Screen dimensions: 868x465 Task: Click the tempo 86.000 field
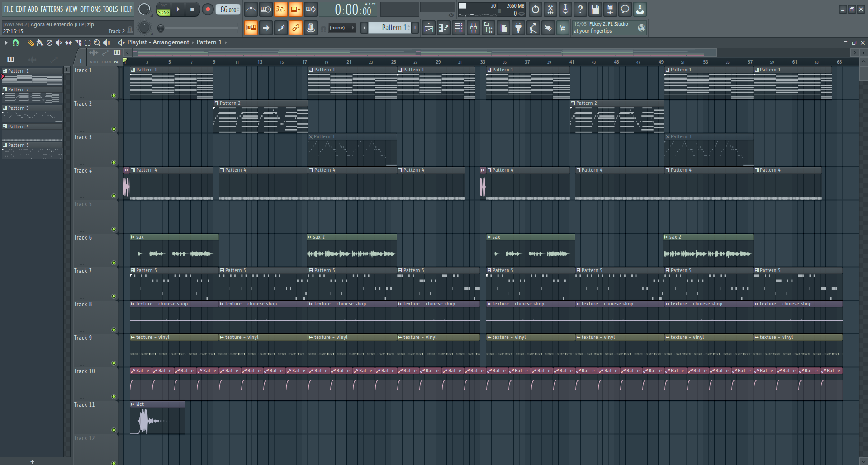tap(229, 9)
